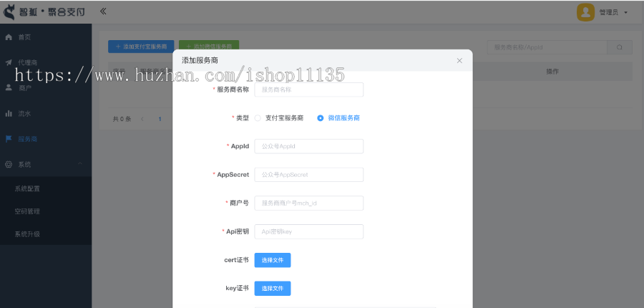Click the 操作 column header
Viewport: 644px width, 308px height.
tap(552, 72)
